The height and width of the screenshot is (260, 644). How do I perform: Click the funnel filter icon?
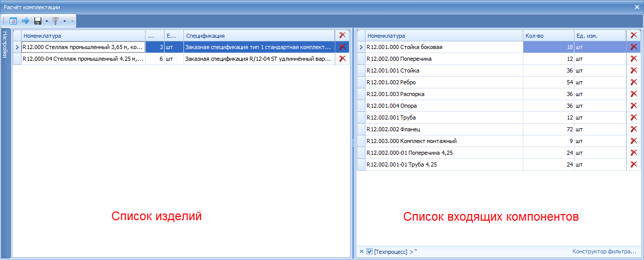point(55,21)
